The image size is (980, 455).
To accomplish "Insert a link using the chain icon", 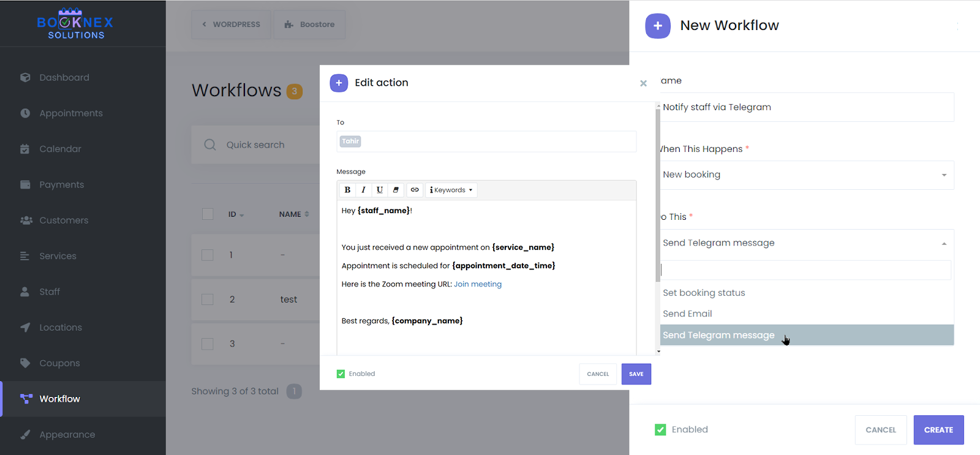I will [415, 190].
